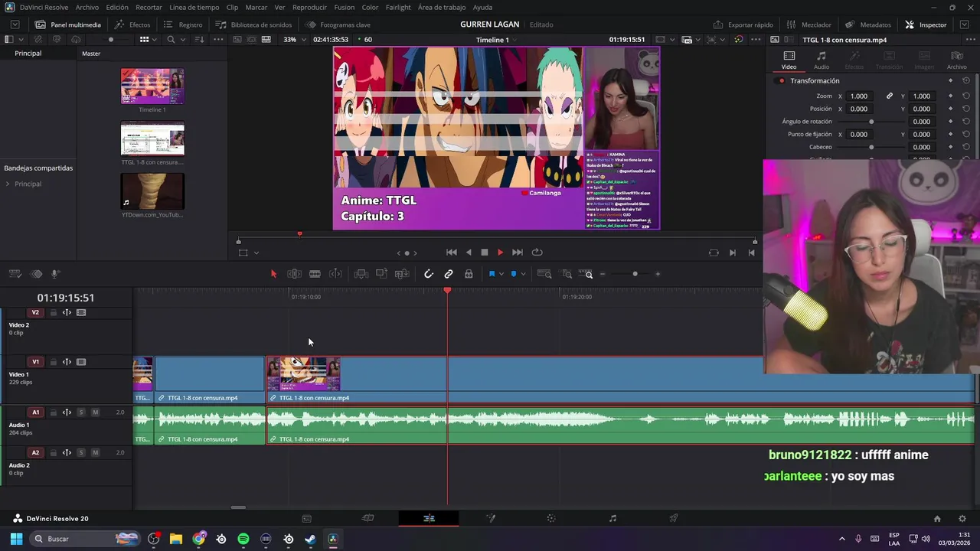980x551 pixels.
Task: Click Replace clip edit icon
Action: (402, 274)
